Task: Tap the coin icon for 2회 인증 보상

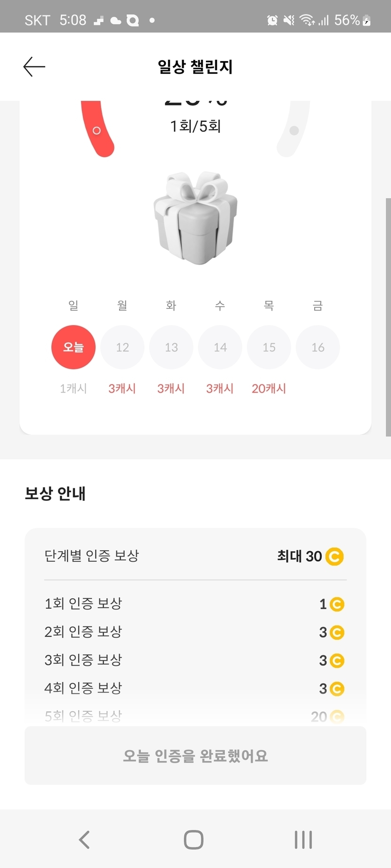Action: coord(337,632)
